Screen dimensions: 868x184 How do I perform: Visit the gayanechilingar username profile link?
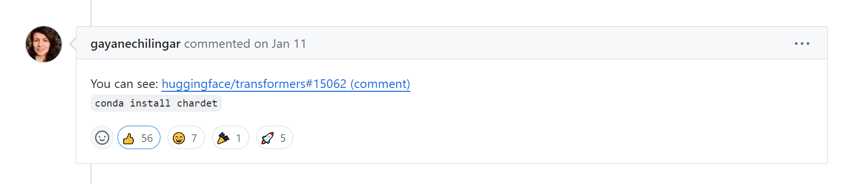point(136,44)
